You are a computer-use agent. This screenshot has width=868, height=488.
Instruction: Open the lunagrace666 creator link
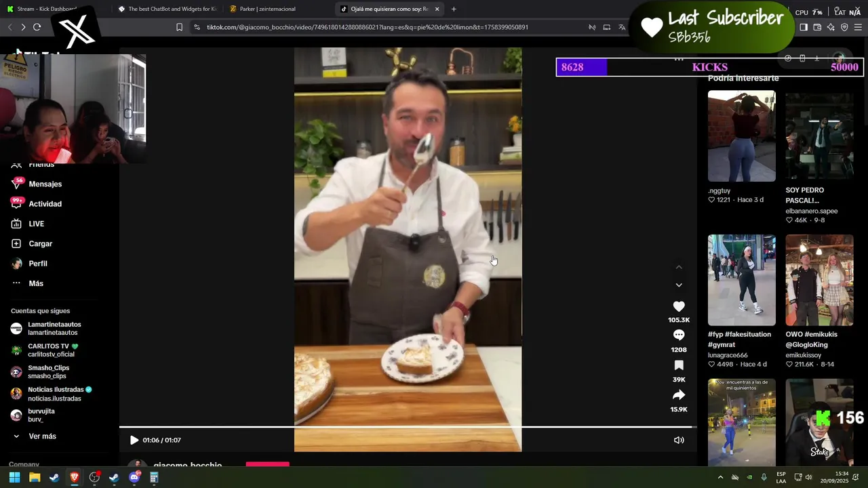tap(728, 355)
